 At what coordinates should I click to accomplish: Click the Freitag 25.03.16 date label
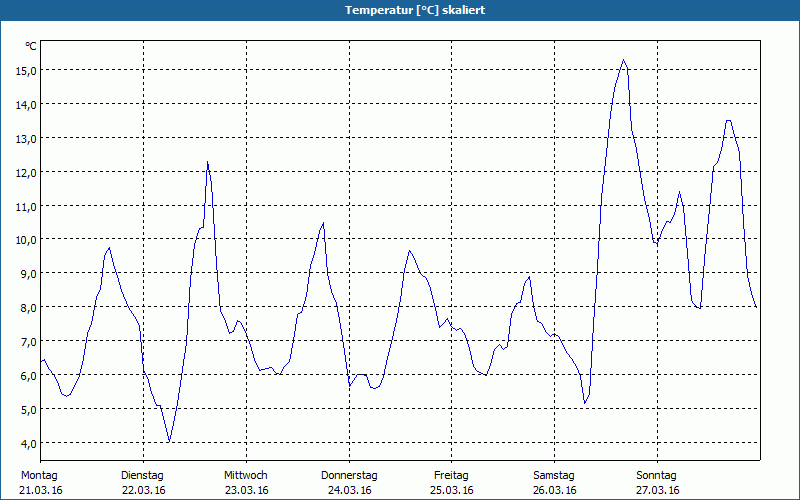point(451,483)
